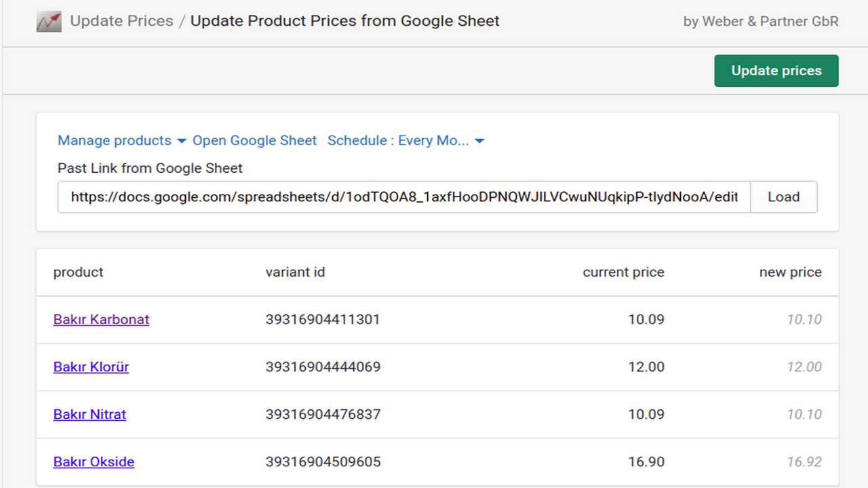
Task: Select the Bakır Klorür product link
Action: coord(91,367)
